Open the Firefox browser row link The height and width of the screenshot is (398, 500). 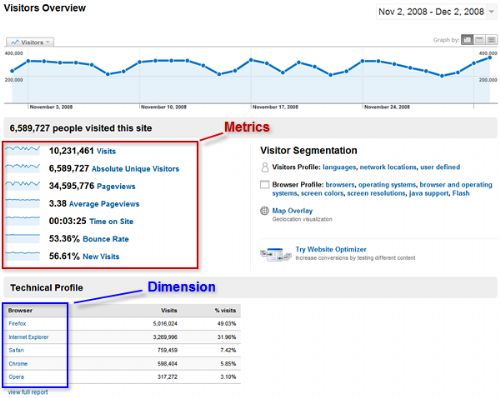pyautogui.click(x=17, y=324)
